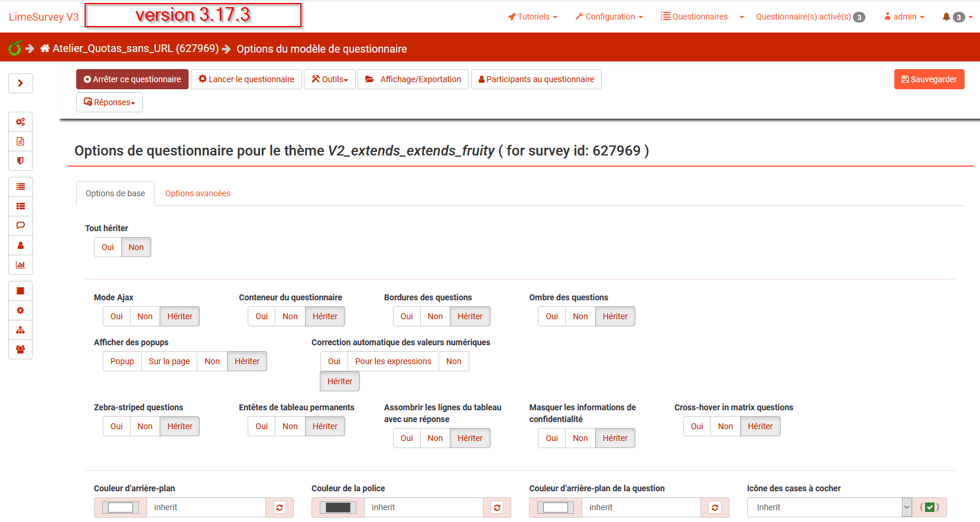Viewport: 980px width, 522px height.
Task: Click the upper list icon in the sidebar
Action: 21,187
